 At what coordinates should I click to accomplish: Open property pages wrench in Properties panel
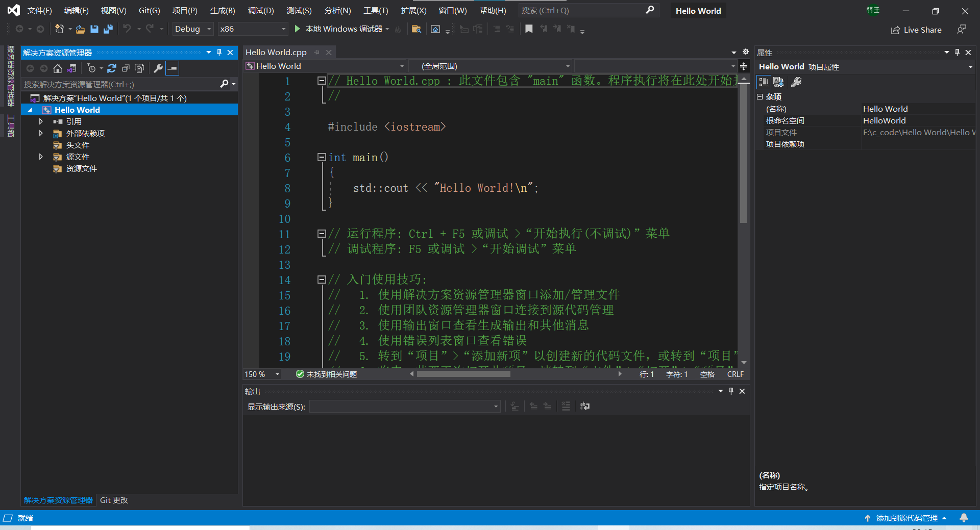[x=796, y=82]
